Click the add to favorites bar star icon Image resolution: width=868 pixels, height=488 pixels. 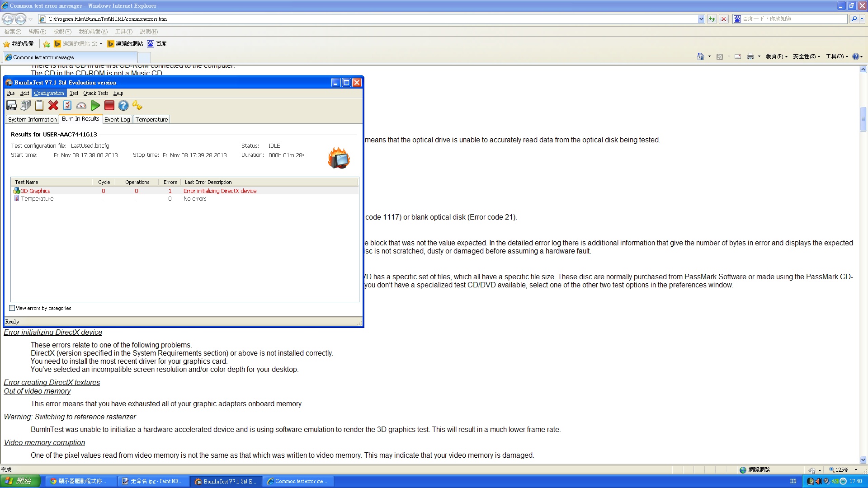point(46,44)
